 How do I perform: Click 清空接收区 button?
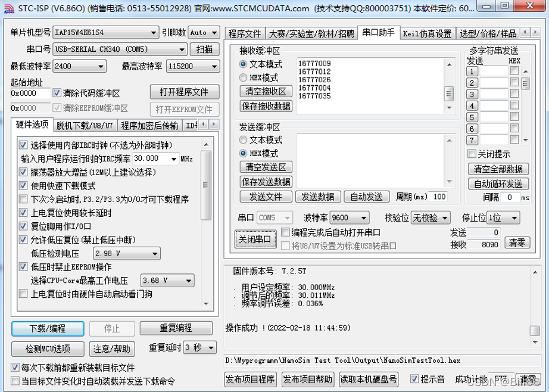pyautogui.click(x=266, y=91)
